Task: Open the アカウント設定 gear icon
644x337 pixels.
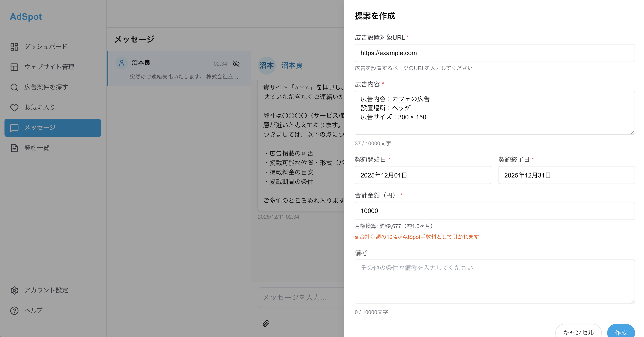Action: point(14,290)
